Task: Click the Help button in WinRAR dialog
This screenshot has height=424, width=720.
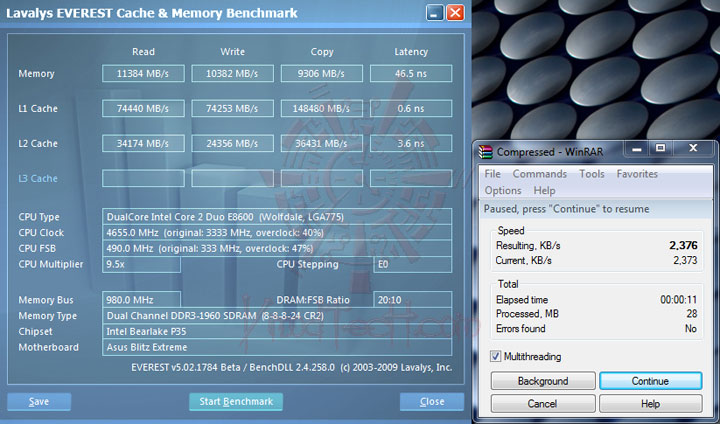Action: pos(650,403)
